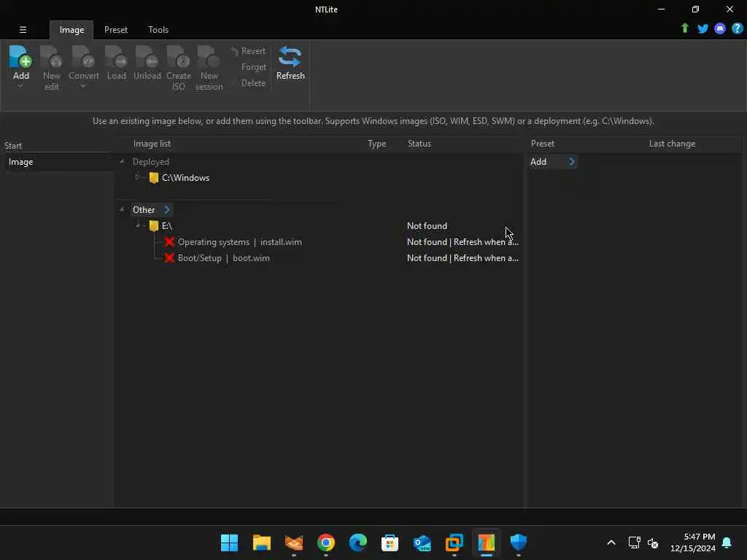Open the Discord link icon
747x560 pixels.
click(x=720, y=28)
